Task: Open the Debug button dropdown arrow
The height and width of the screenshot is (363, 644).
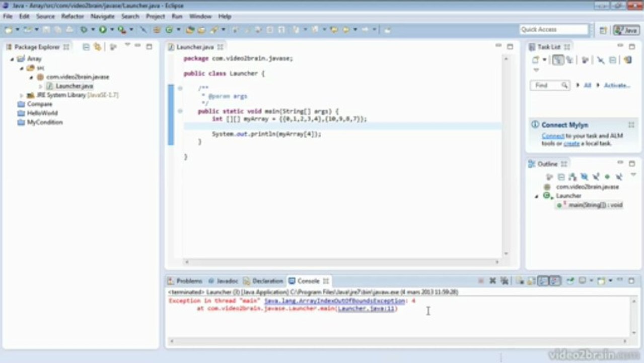Action: (93, 30)
